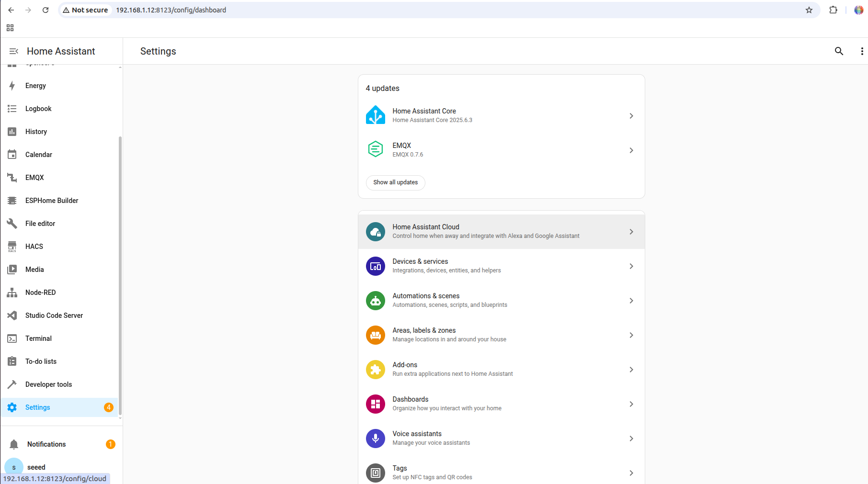Bookmark this page with star icon
This screenshot has height=484, width=868.
(x=809, y=10)
